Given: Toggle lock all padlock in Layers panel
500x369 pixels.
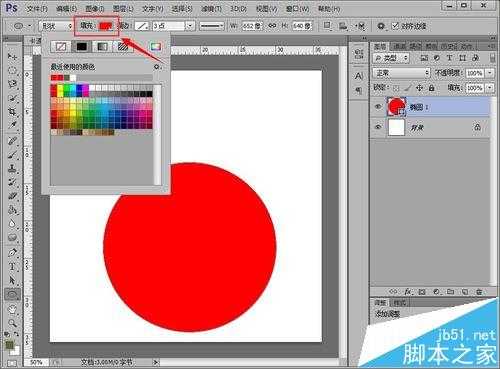Looking at the screenshot, I should click(431, 88).
